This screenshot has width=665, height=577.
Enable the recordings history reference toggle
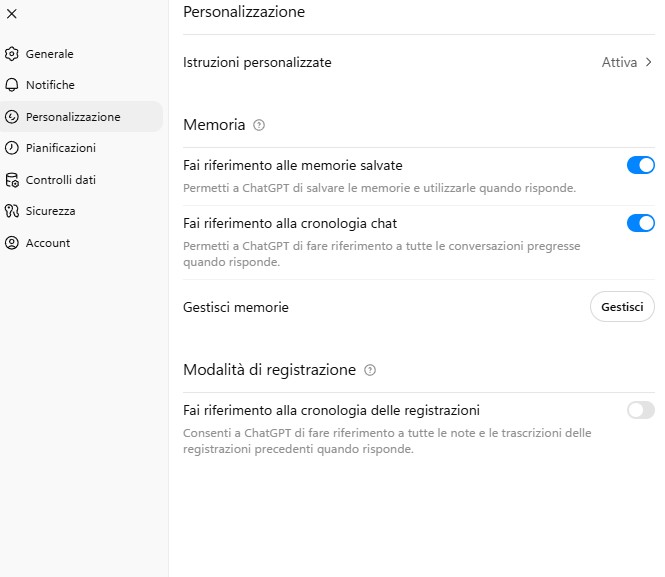point(640,410)
